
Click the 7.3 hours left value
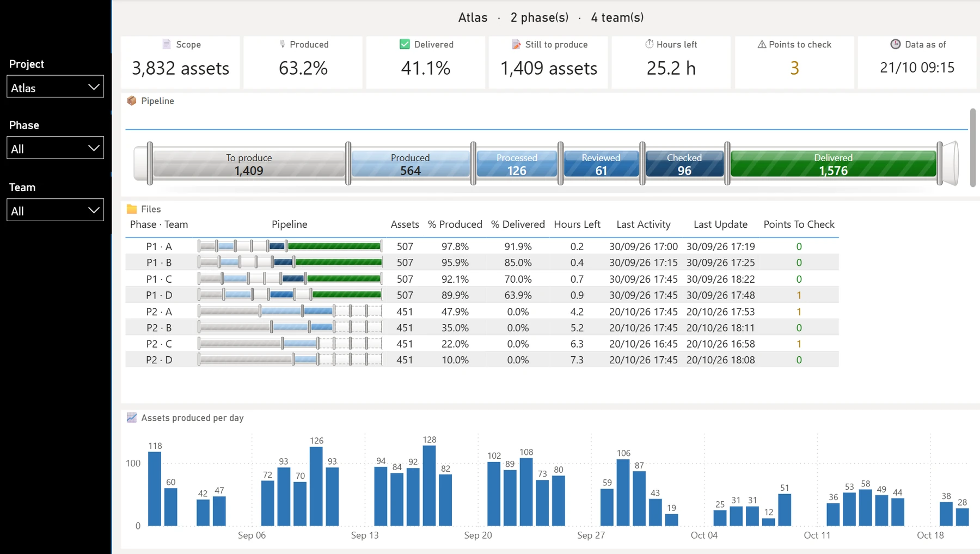tap(577, 360)
